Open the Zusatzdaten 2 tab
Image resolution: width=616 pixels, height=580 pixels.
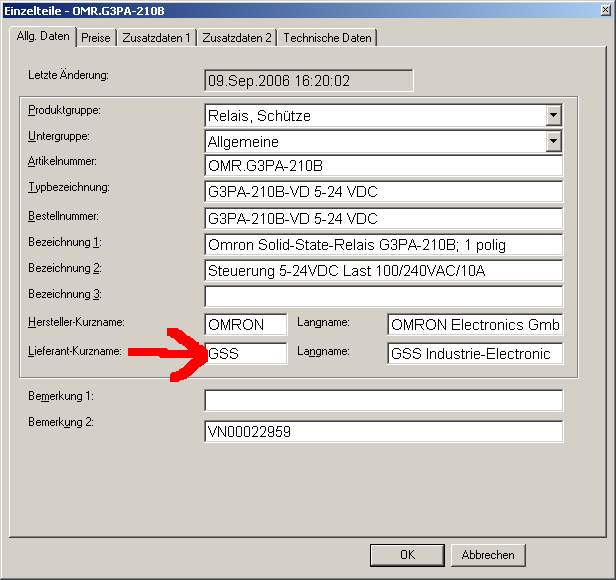pos(237,38)
